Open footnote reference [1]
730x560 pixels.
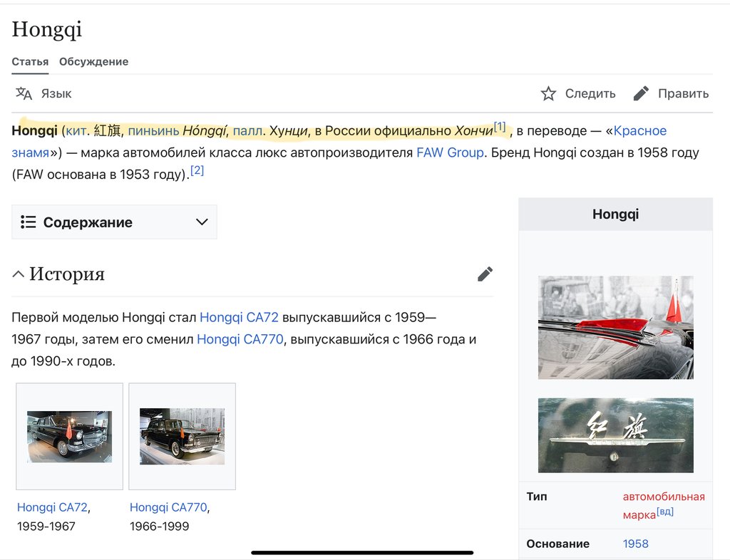500,127
